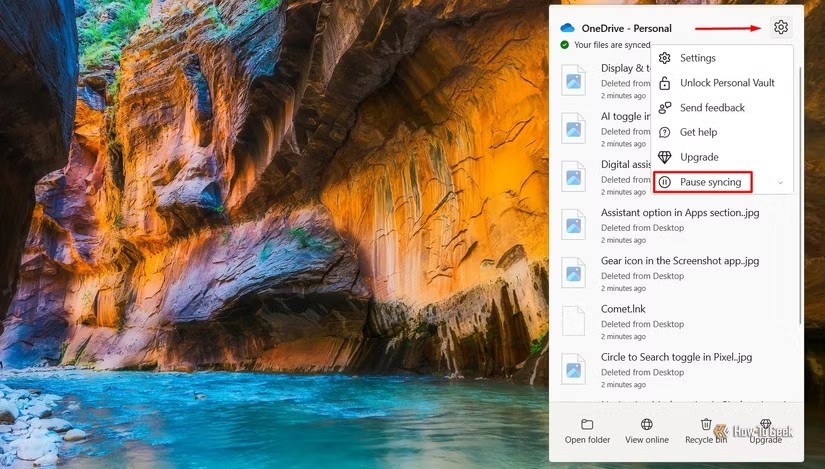Click the green synced checkmark status icon
Viewport: 825px width, 469px height.
click(x=565, y=45)
